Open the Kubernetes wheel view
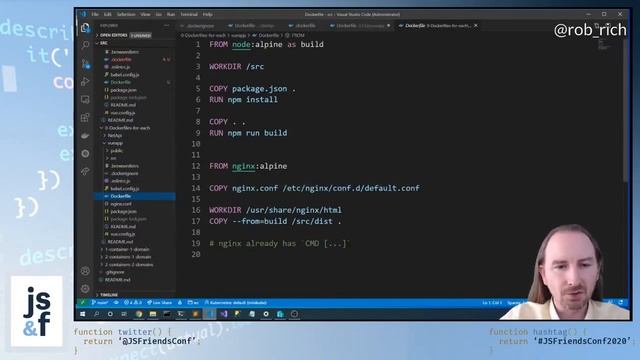The height and width of the screenshot is (360, 640). 85,153
